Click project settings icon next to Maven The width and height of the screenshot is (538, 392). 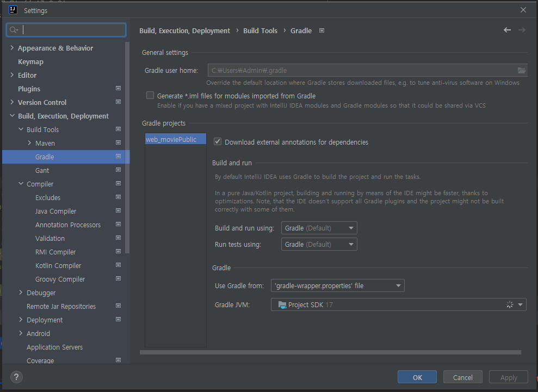pos(119,142)
